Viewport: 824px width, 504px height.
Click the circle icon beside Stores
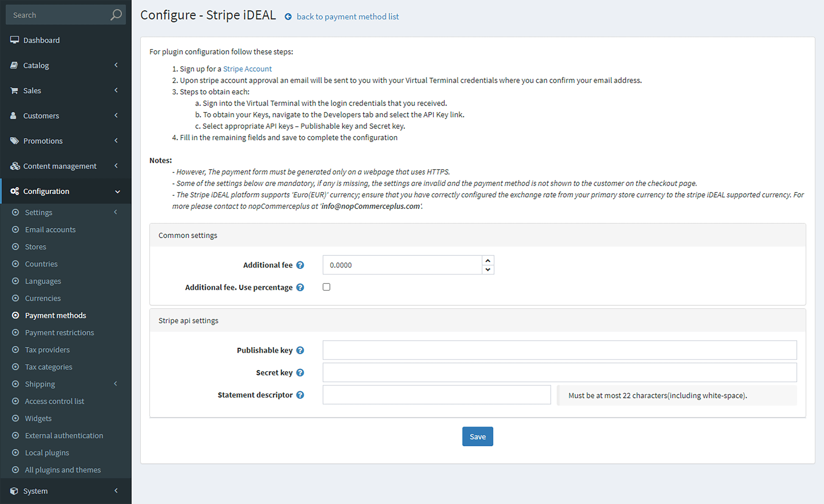pyautogui.click(x=15, y=246)
